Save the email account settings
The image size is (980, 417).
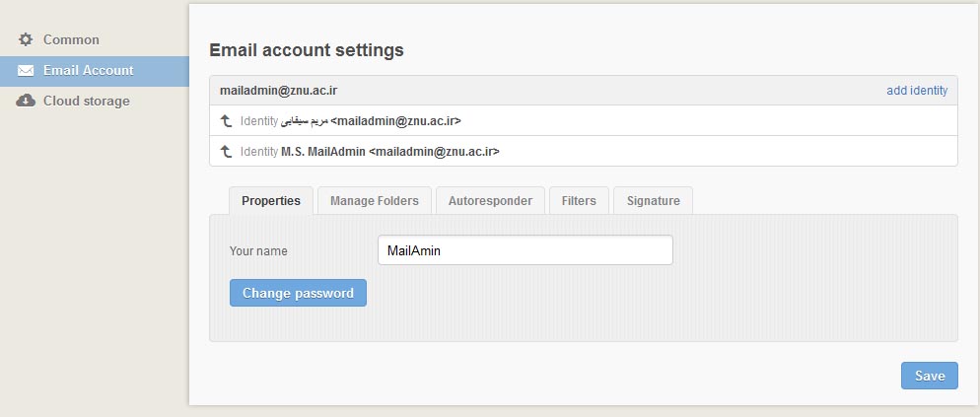coord(930,376)
